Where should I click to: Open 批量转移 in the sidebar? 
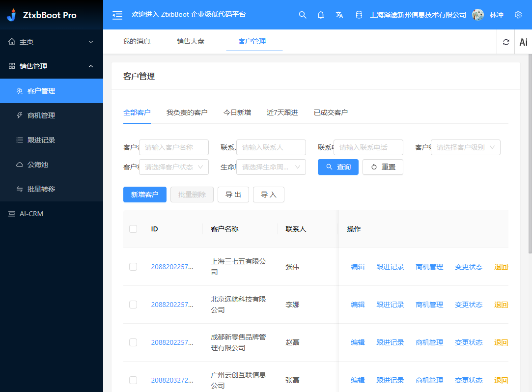[x=52, y=189]
